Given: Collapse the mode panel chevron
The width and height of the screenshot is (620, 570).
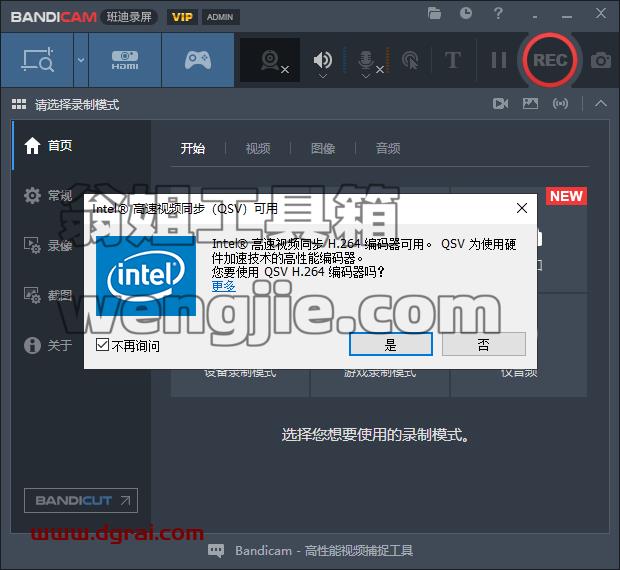Looking at the screenshot, I should click(601, 104).
